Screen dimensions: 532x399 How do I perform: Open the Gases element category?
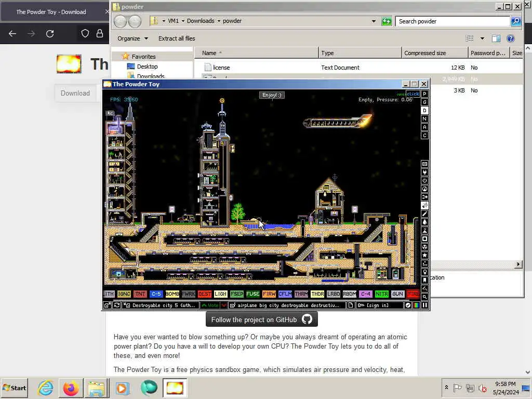[424, 214]
